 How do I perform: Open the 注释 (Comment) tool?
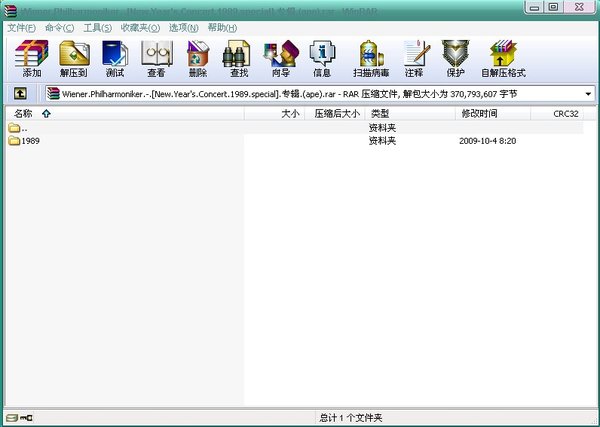(415, 59)
